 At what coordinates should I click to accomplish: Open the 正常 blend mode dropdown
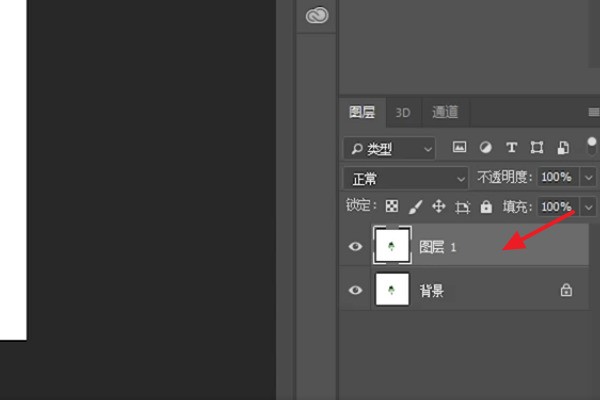405,178
